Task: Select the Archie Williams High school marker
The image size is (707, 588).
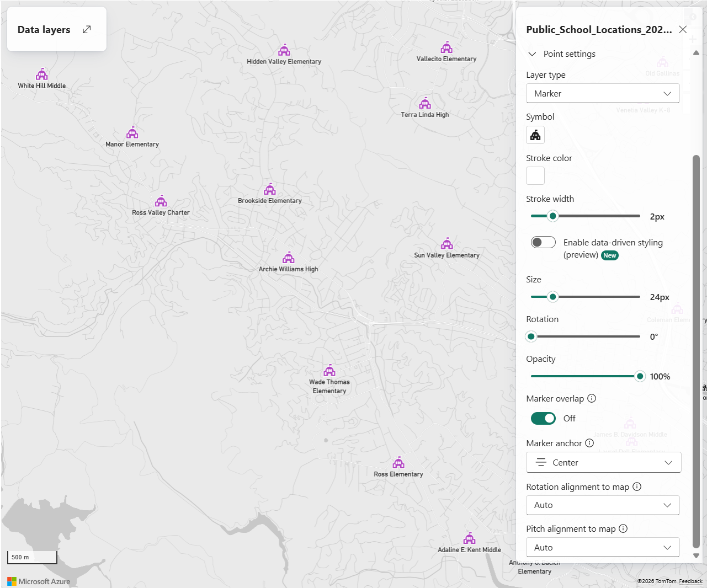Action: pyautogui.click(x=289, y=258)
